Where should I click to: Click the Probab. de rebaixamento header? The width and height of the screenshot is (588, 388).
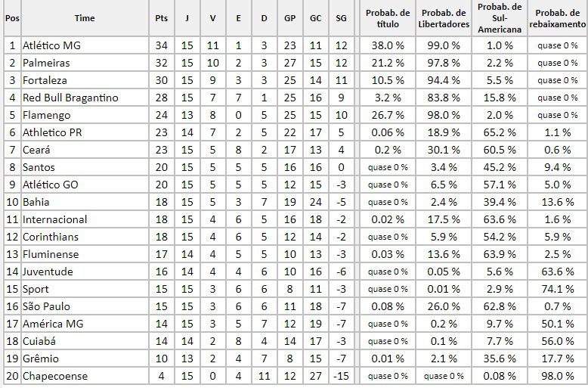pyautogui.click(x=557, y=18)
